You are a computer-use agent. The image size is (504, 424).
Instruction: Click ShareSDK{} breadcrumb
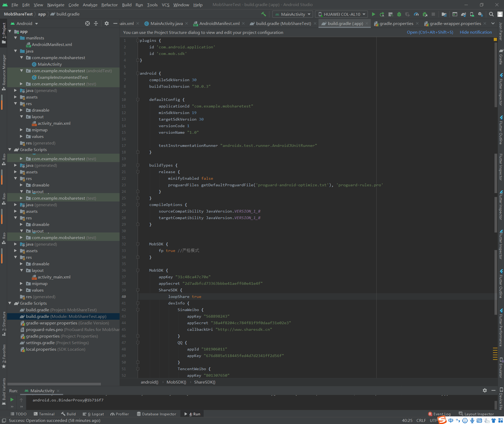(x=205, y=382)
